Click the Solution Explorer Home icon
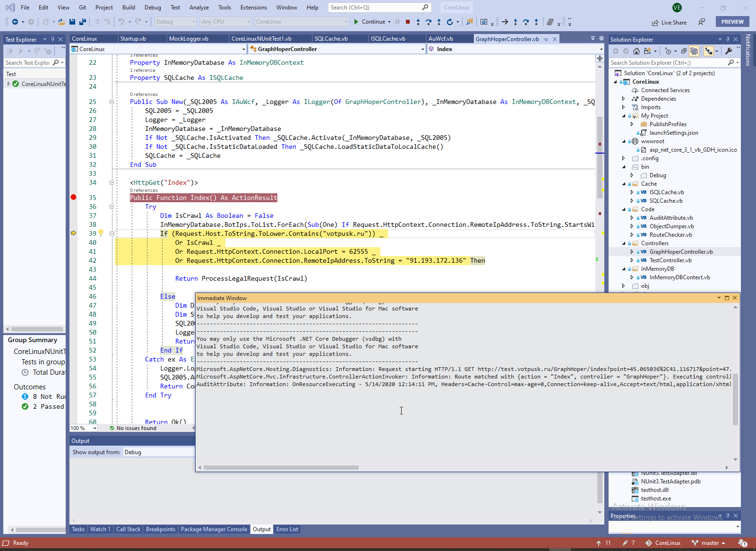 click(x=636, y=51)
